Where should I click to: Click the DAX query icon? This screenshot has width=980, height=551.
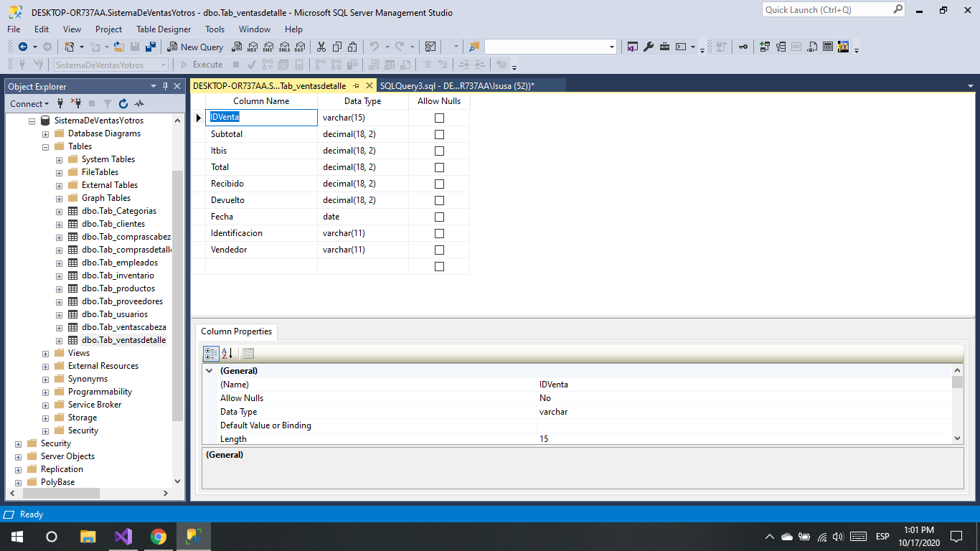point(300,47)
